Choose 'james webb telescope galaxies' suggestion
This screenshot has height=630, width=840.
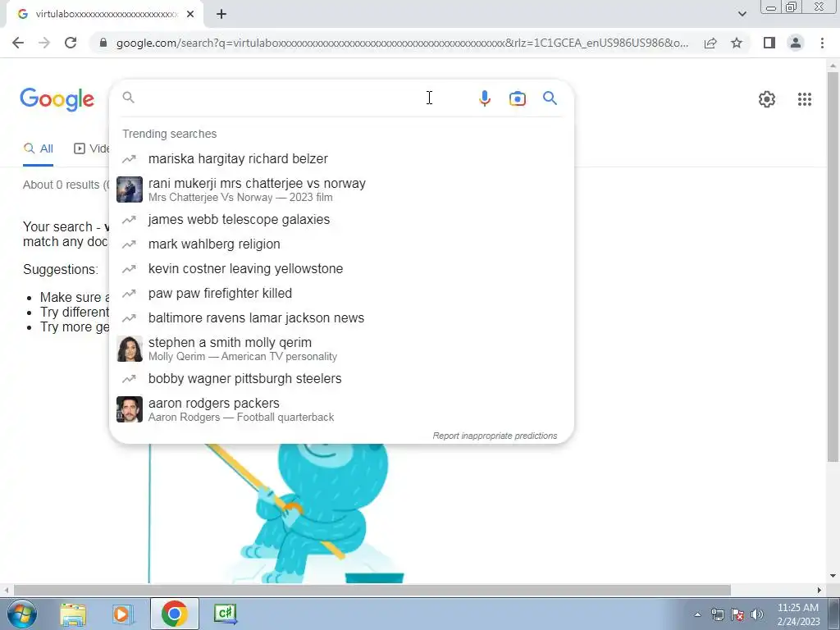tap(341, 220)
